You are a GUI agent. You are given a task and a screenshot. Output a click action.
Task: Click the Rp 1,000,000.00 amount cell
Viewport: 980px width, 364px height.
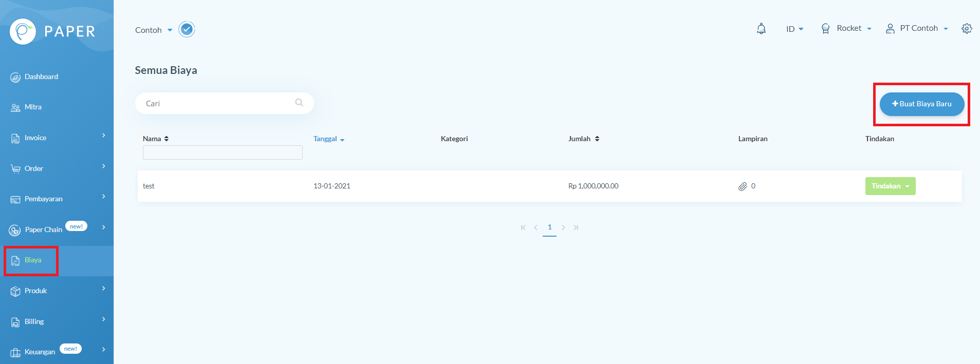tap(593, 186)
